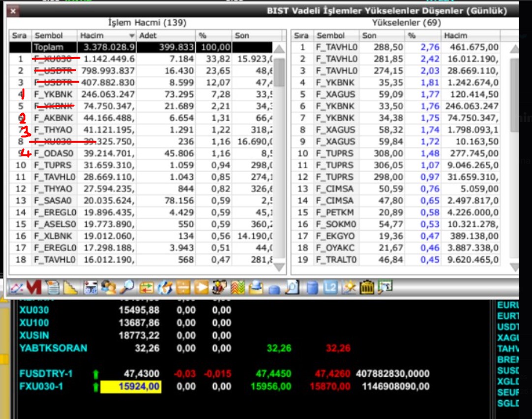Click the Sıra header in Yükselenler table
Viewport: 532px width, 419px height.
(301, 35)
